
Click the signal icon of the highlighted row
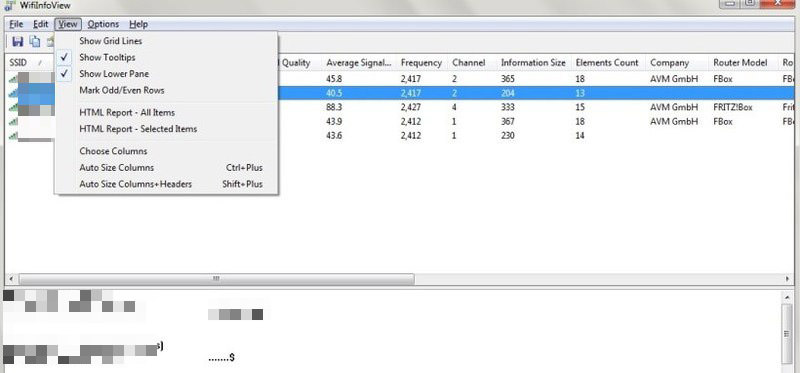coord(13,93)
